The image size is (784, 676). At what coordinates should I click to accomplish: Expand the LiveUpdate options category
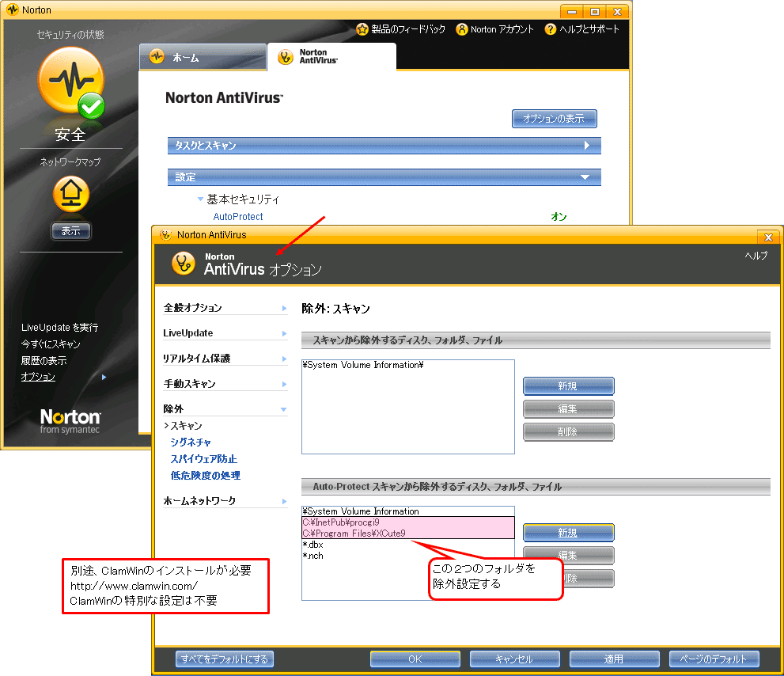pyautogui.click(x=225, y=333)
